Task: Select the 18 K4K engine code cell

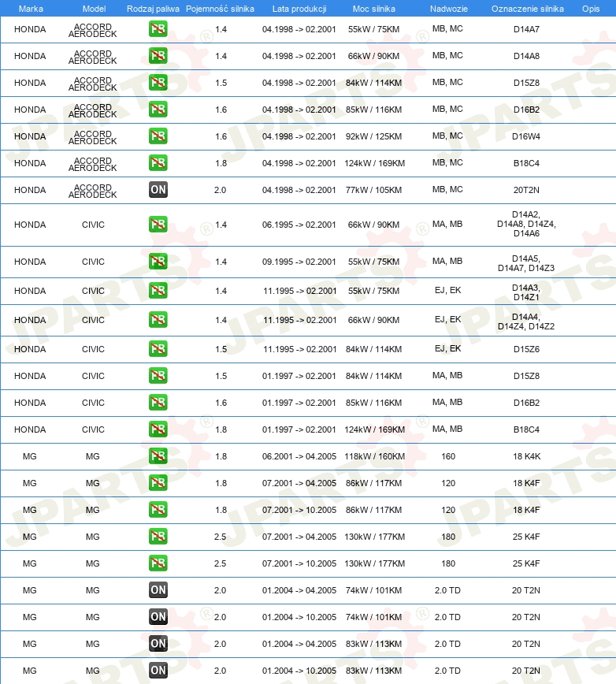Action: (526, 457)
